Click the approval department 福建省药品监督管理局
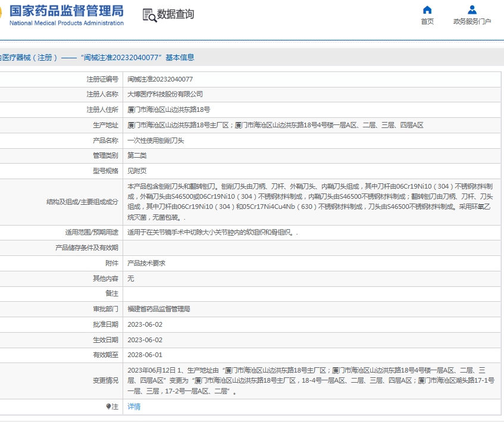504x422 pixels. [x=158, y=309]
